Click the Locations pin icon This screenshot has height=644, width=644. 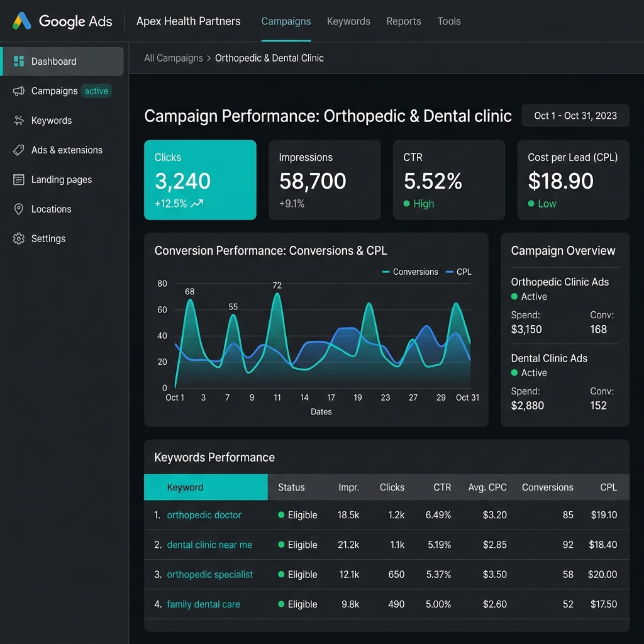[18, 209]
